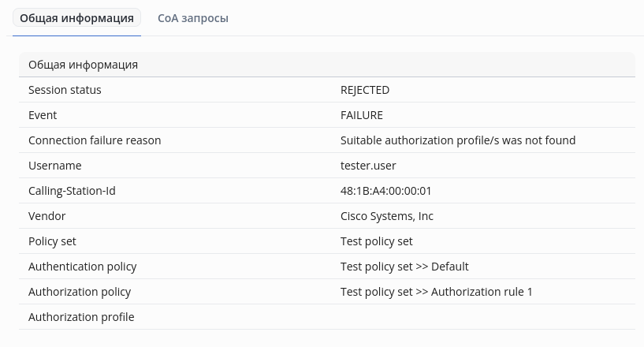The image size is (644, 347).
Task: Select the connection failure reason text
Action: pos(458,140)
